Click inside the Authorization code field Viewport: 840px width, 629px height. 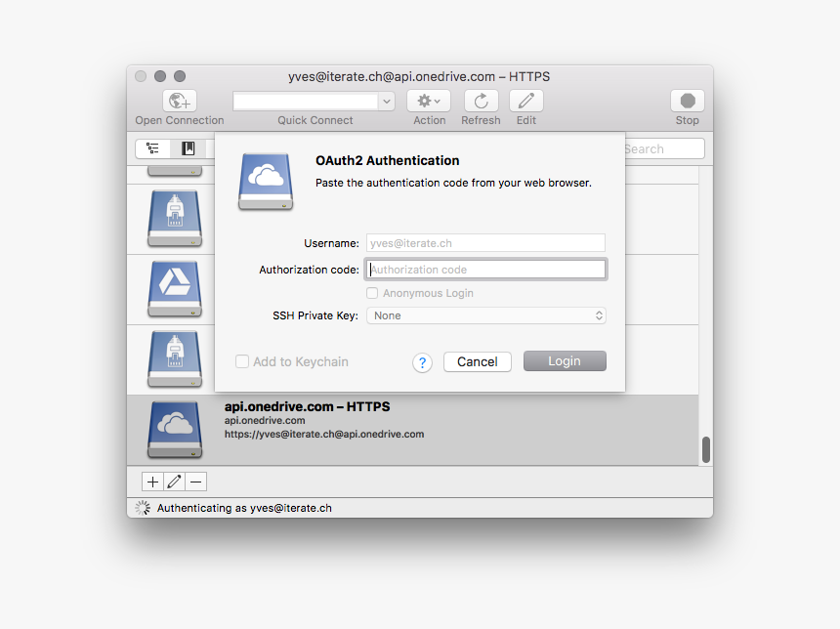click(485, 269)
